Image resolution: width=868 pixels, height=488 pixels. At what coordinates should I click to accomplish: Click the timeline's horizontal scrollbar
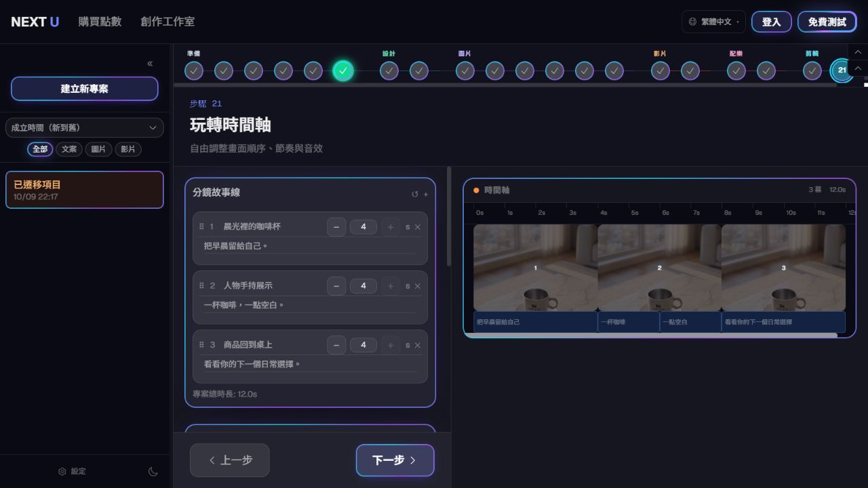(651, 335)
